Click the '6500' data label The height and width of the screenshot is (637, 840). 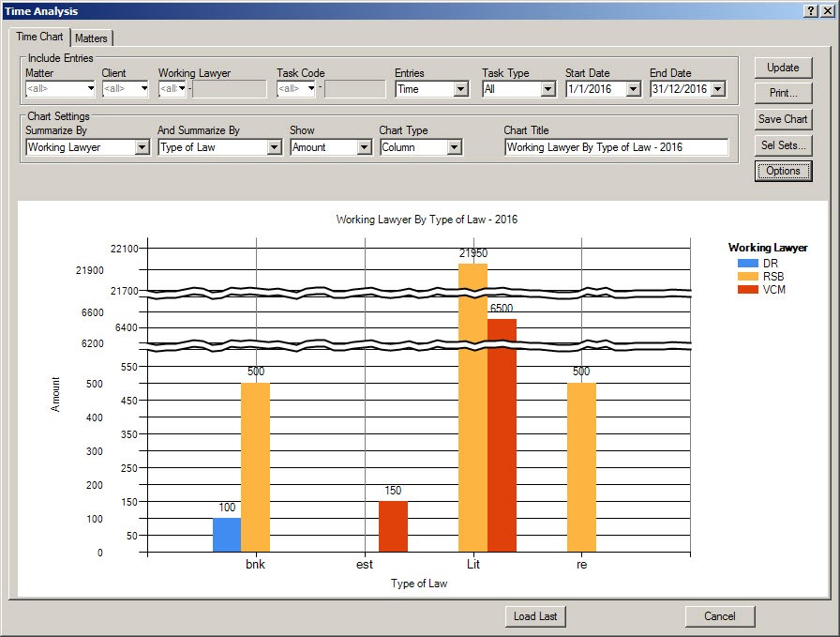tap(502, 309)
